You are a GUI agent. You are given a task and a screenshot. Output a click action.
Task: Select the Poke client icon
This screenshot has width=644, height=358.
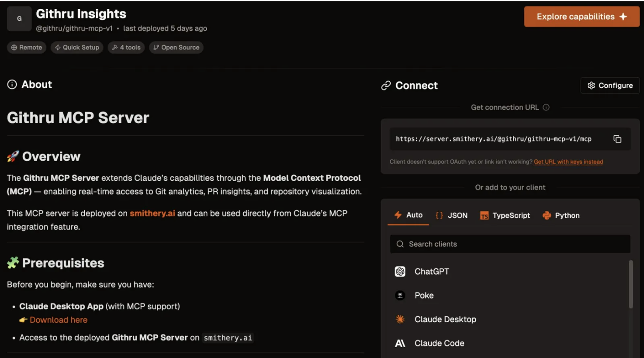[x=400, y=296]
